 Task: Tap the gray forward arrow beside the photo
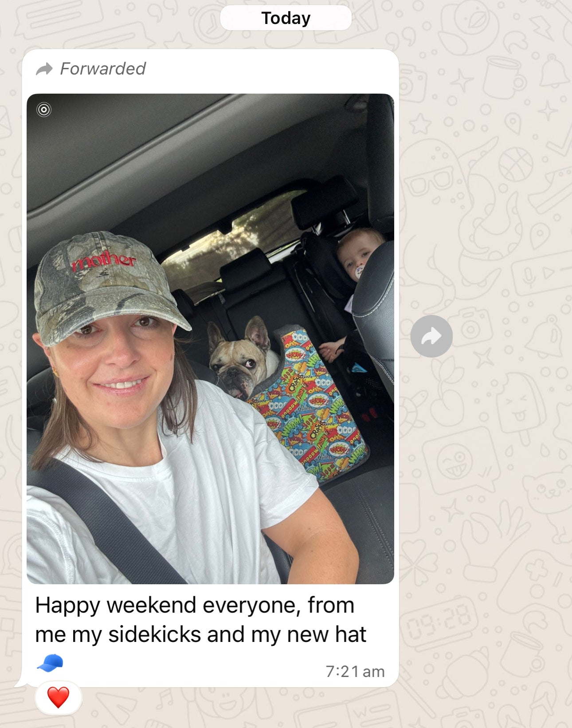tap(431, 336)
